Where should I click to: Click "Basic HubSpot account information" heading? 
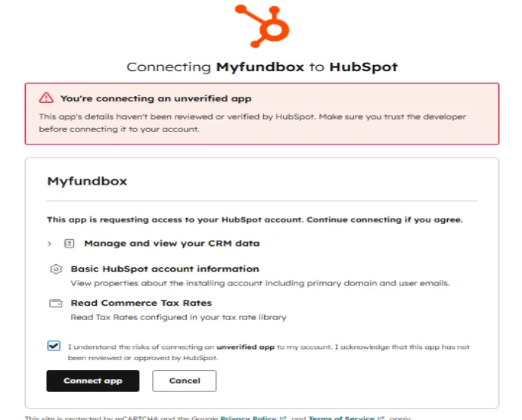click(x=165, y=269)
